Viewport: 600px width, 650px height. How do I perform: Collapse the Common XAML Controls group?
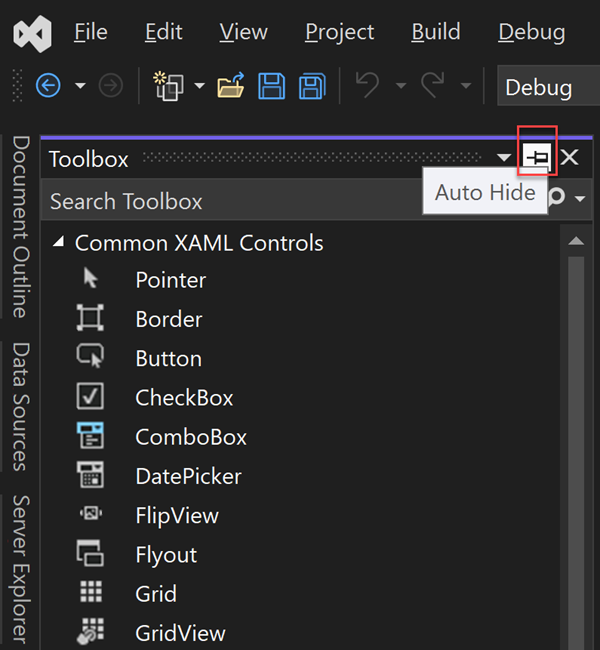click(x=59, y=242)
